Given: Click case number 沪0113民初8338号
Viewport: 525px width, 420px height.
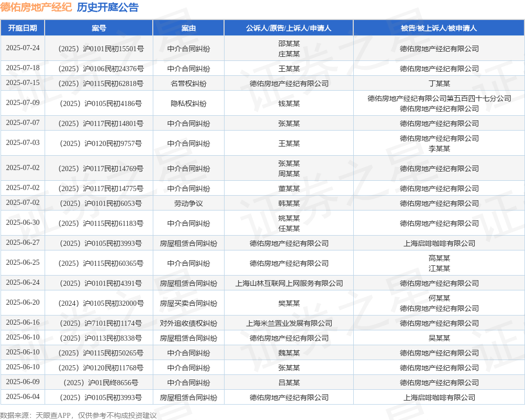Looking at the screenshot, I should point(101,339).
